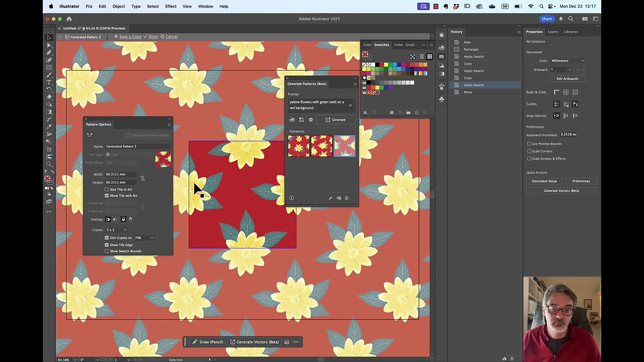Click the pencil edit icon in Generate Patterns panel

pyautogui.click(x=331, y=198)
